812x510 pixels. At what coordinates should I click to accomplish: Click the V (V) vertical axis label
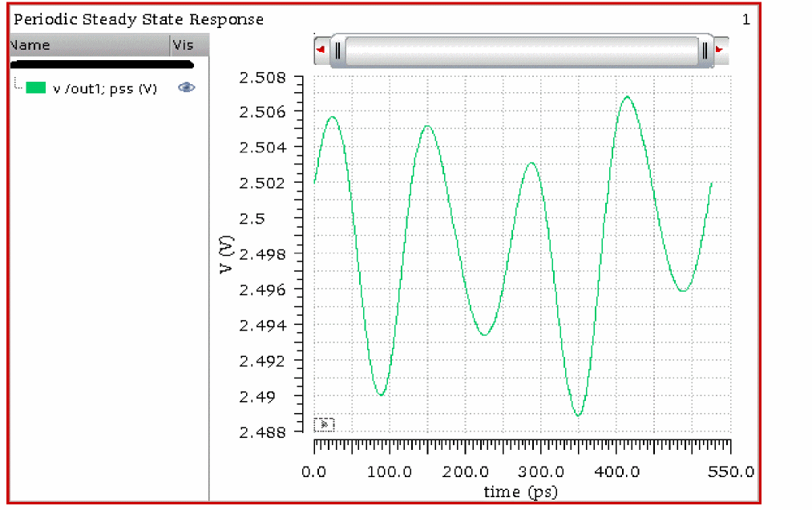click(x=226, y=254)
